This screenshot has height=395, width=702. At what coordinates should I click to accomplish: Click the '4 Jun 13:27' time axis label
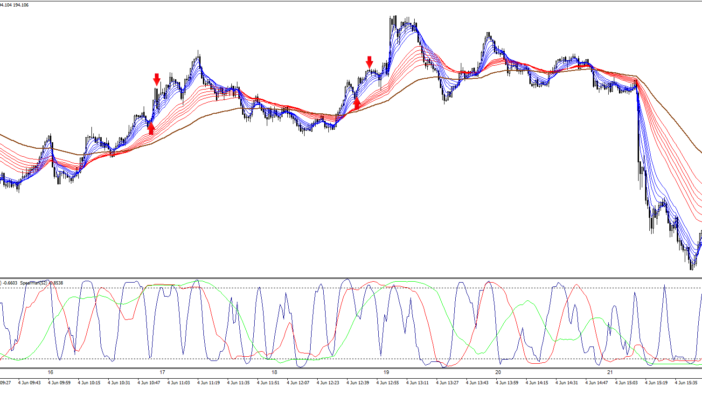(447, 383)
